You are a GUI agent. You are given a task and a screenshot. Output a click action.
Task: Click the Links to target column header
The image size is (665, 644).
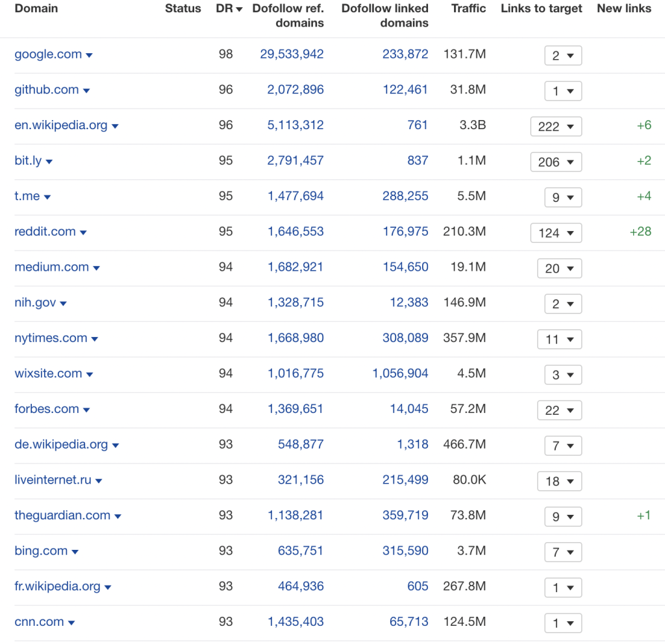pos(541,8)
